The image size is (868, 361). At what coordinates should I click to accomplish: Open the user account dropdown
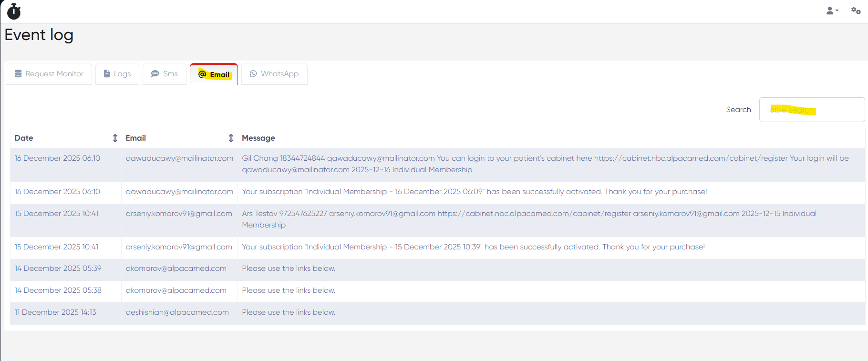[x=832, y=10]
